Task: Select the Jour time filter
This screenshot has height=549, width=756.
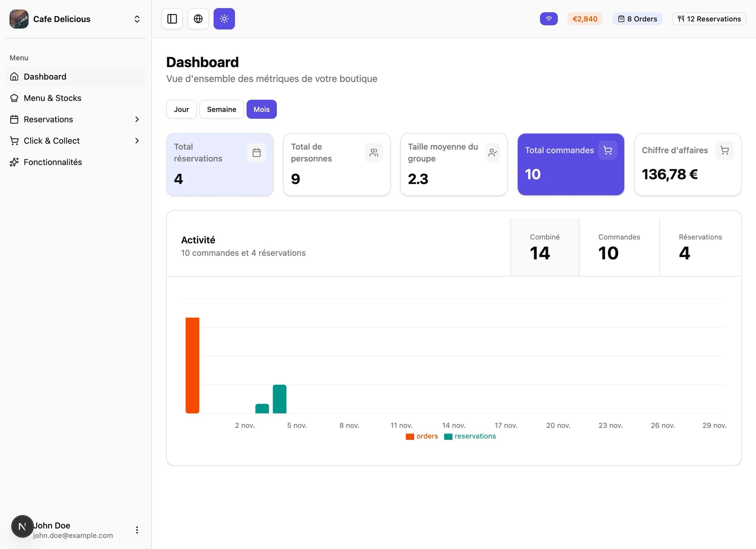Action: click(x=181, y=109)
